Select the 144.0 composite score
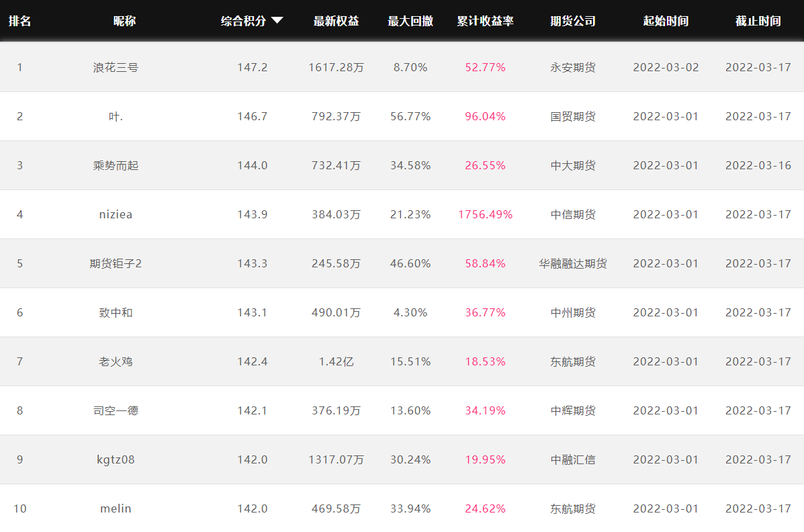 253,165
